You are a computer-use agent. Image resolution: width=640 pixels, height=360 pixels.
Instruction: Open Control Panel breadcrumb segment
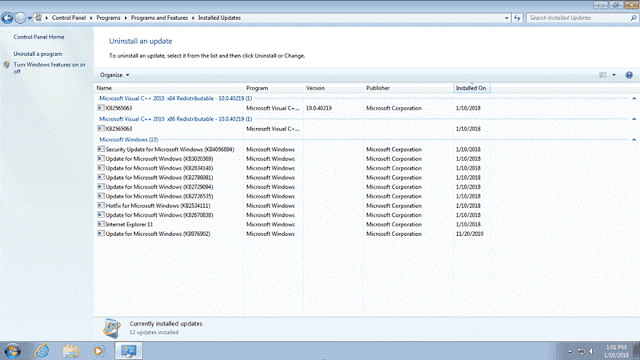point(69,18)
